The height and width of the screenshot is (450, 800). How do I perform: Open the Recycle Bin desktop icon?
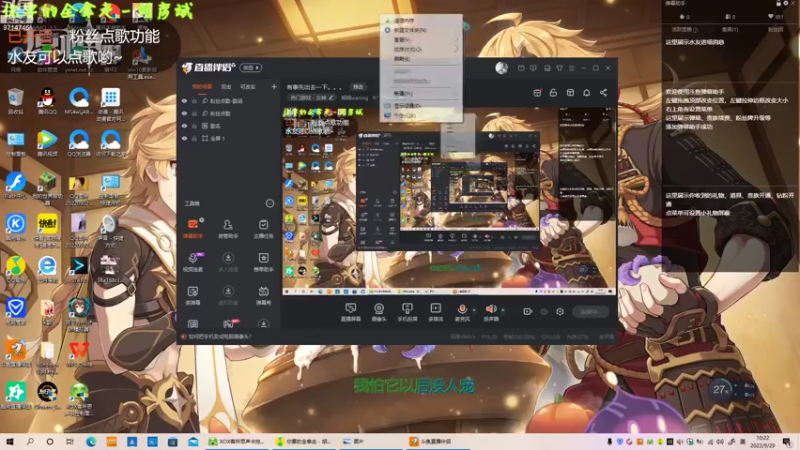pyautogui.click(x=15, y=101)
